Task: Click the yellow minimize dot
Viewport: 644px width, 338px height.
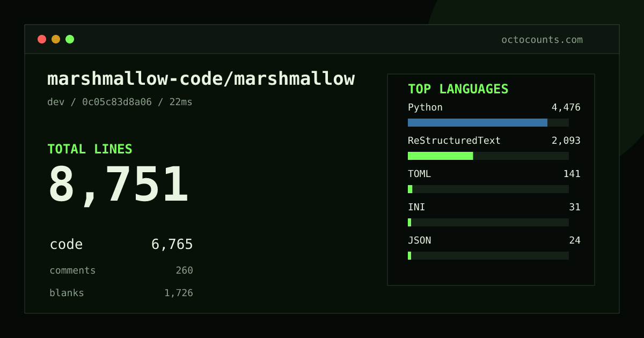Action: (56, 39)
